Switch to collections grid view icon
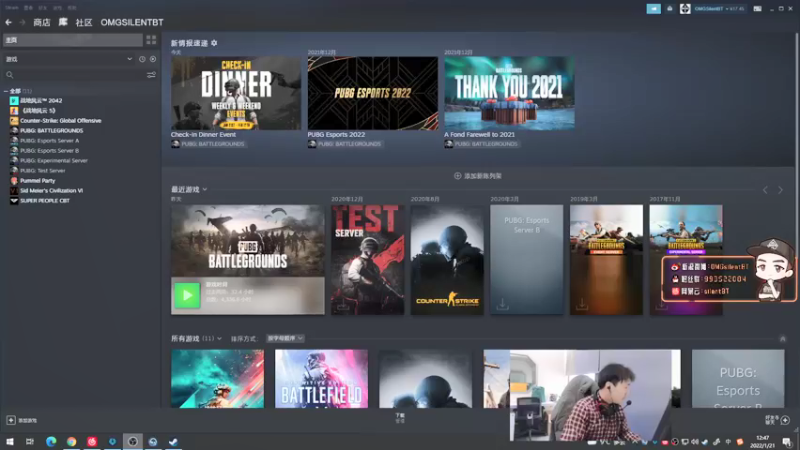This screenshot has height=450, width=800. [151, 40]
